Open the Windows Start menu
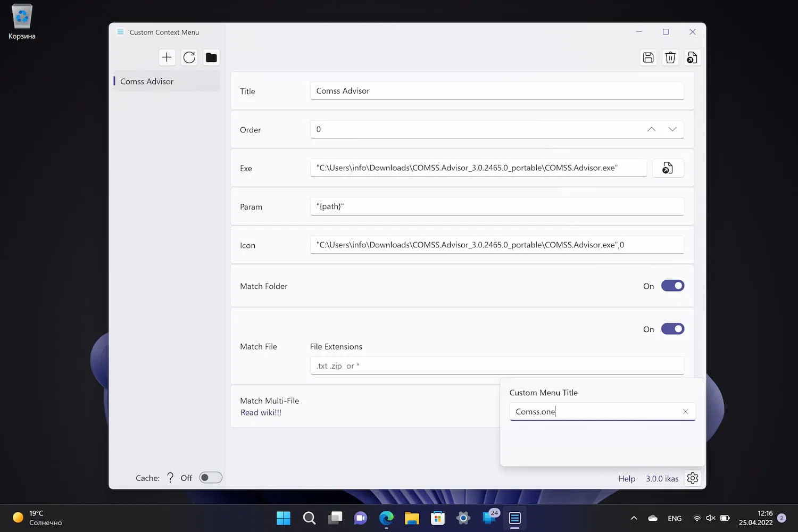Viewport: 798px width, 532px height. click(284, 518)
